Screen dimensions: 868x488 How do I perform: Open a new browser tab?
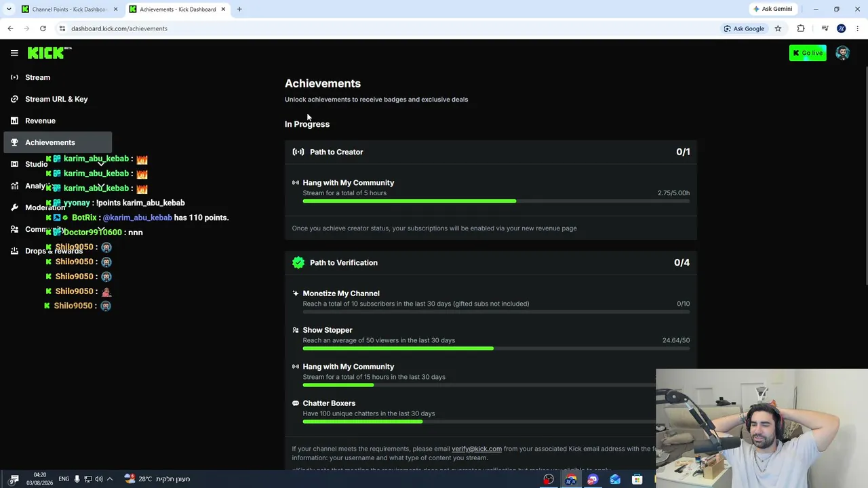[x=239, y=9]
